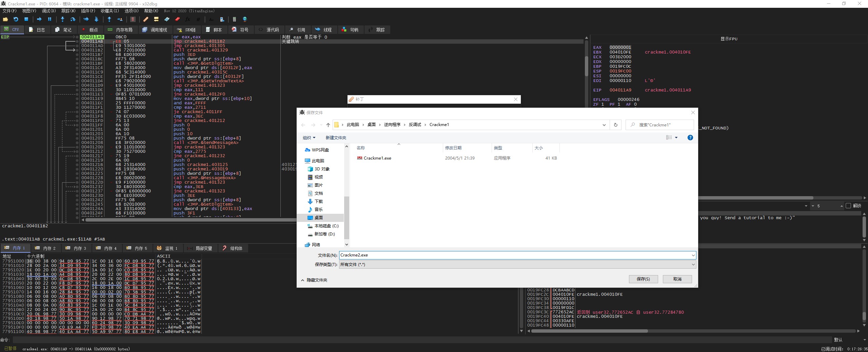Click the run arrow toolbar icon

click(39, 19)
